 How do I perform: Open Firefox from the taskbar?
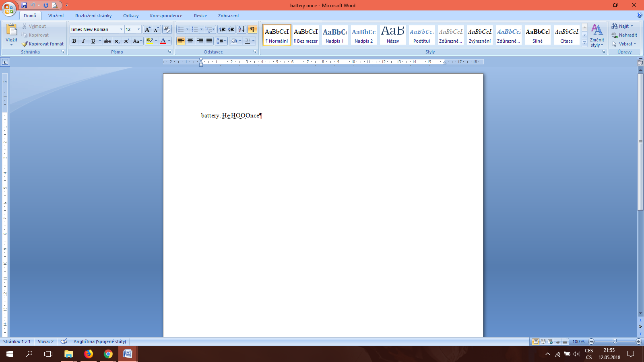click(x=89, y=354)
